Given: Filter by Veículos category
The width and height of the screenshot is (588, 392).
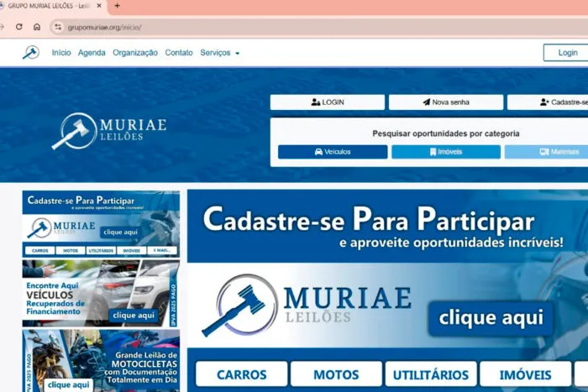Looking at the screenshot, I should pyautogui.click(x=333, y=152).
